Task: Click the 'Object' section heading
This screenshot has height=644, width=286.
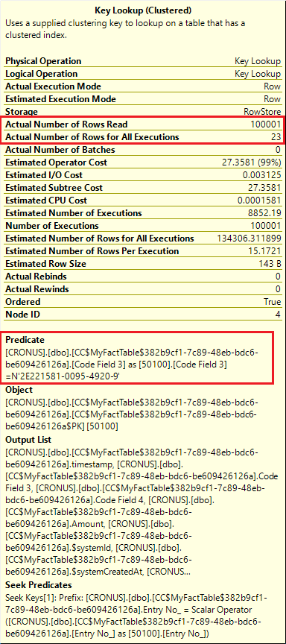Action: (x=19, y=390)
